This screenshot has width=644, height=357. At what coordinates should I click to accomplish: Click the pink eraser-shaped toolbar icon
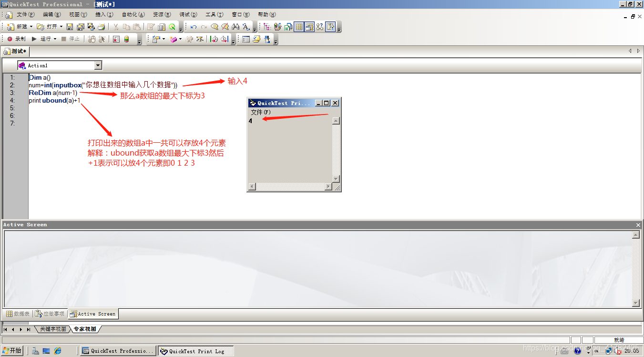point(174,39)
